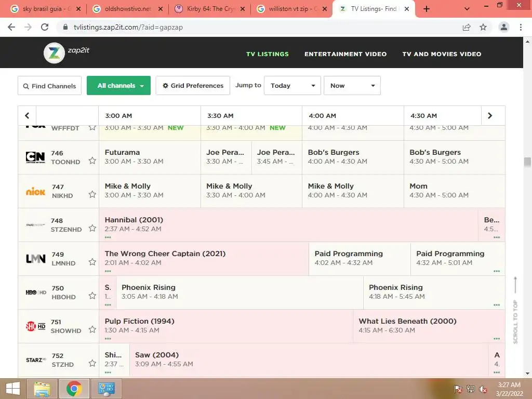
Task: Click Starz Encore channel logo
Action: (x=35, y=225)
